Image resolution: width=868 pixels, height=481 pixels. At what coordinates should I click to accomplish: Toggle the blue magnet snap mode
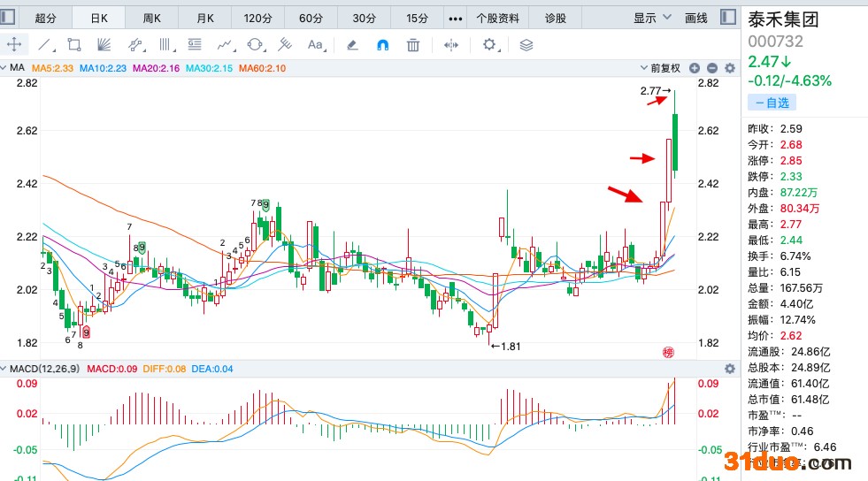382,44
